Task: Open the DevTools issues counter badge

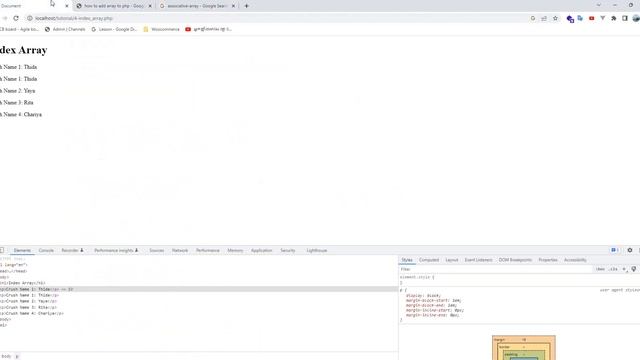Action: (614, 250)
